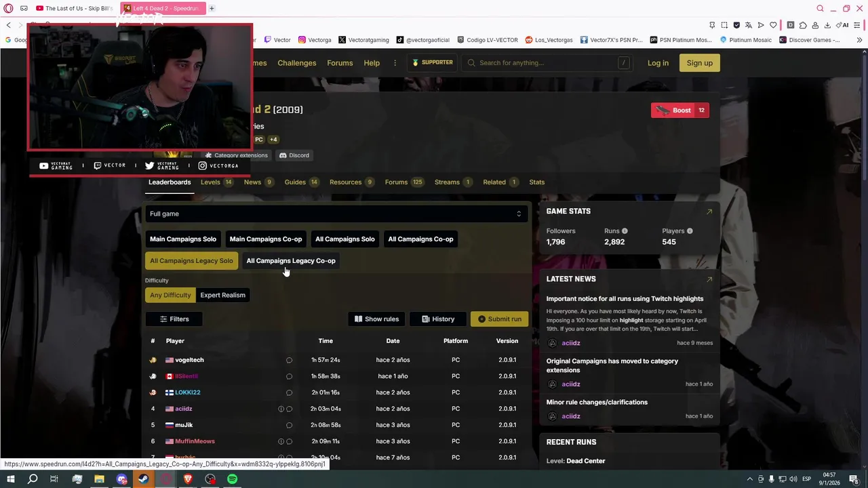Viewport: 868px width, 488px height.
Task: Switch to Levels tab
Action: click(x=217, y=182)
